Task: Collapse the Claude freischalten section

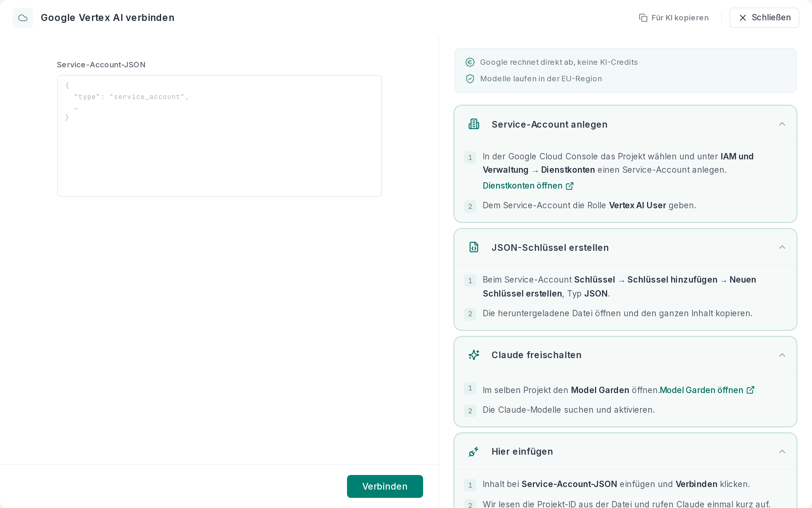Action: (782, 355)
